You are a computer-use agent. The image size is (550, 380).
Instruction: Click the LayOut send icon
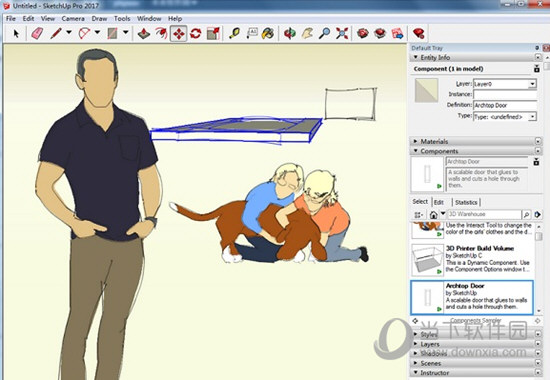pyautogui.click(x=397, y=34)
